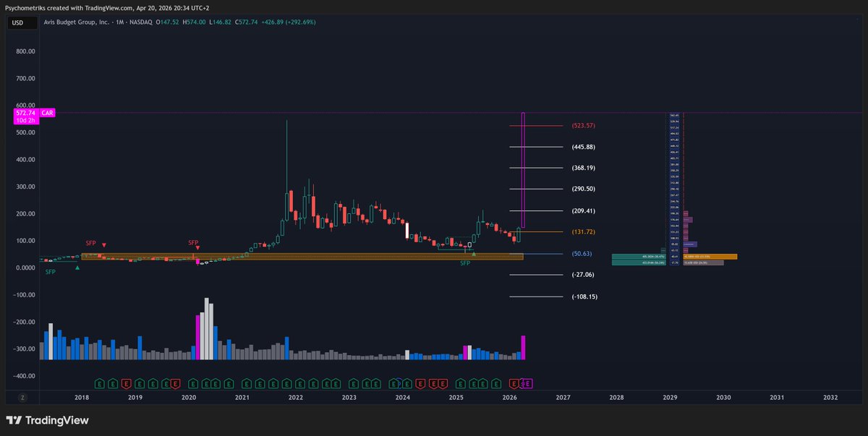The width and height of the screenshot is (868, 436).
Task: Click the 2030 label on the time axis
Action: (x=723, y=398)
